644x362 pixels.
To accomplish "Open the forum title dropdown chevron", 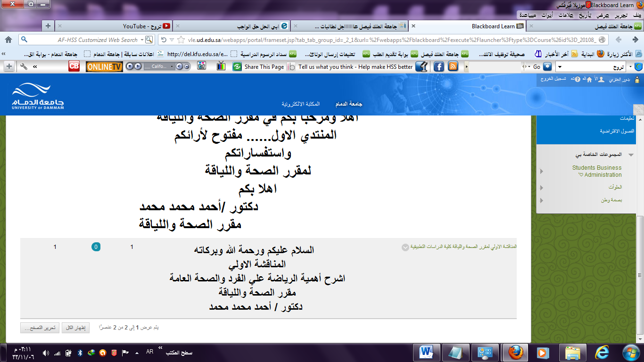I will click(405, 247).
